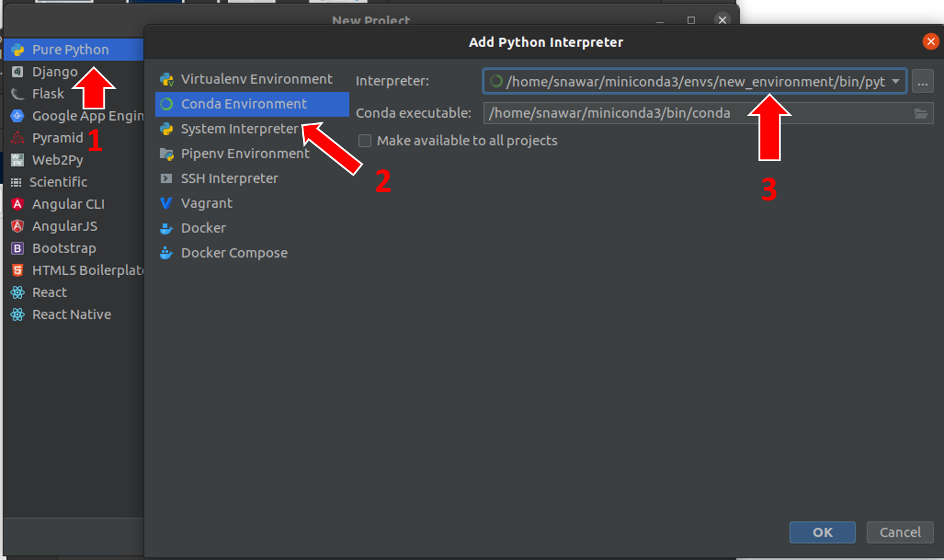Image resolution: width=944 pixels, height=560 pixels.
Task: Close the Add Python Interpreter dialog
Action: pyautogui.click(x=930, y=42)
